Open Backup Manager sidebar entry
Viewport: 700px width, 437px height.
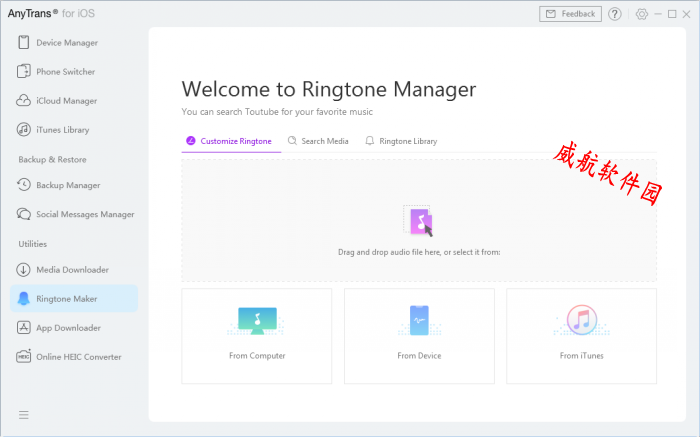point(74,185)
